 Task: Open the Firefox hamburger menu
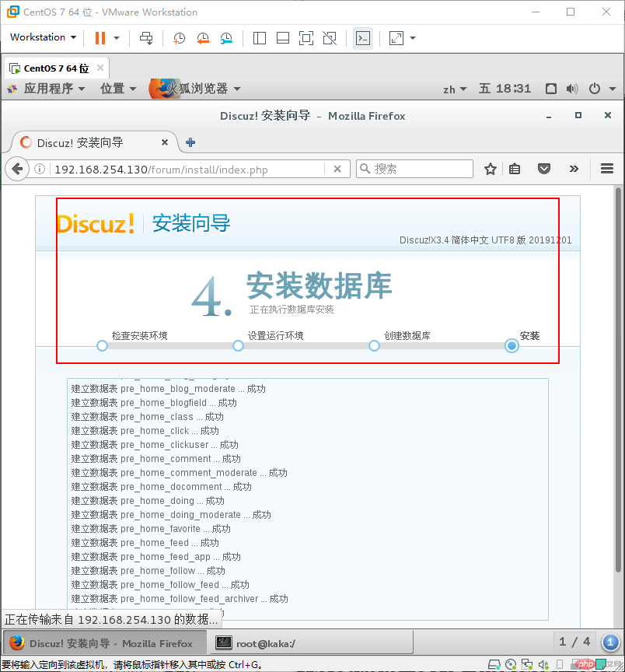[607, 169]
